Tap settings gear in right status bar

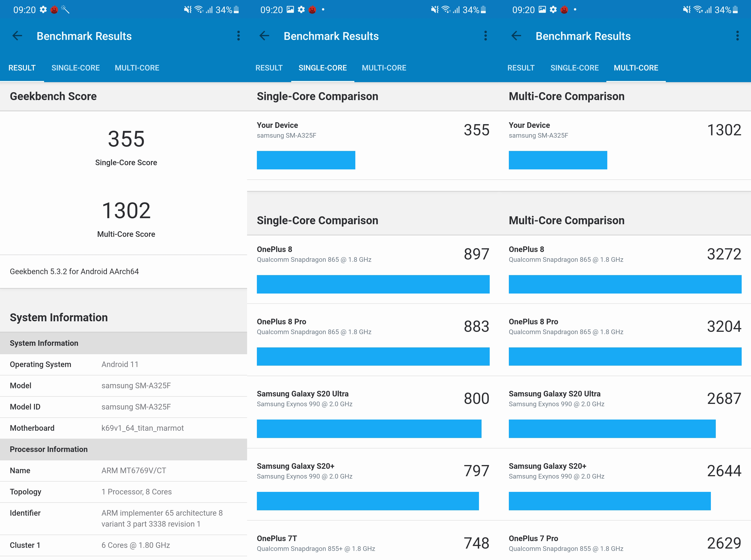pos(553,10)
